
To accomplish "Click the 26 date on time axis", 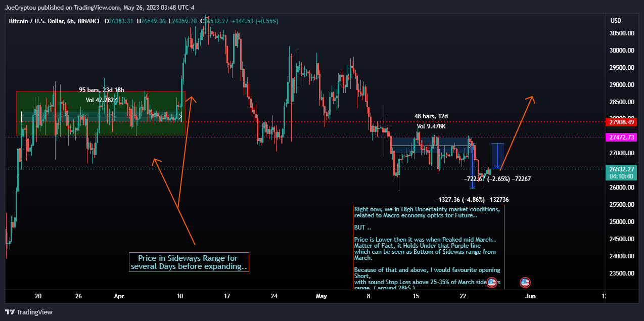I will 78,296.
